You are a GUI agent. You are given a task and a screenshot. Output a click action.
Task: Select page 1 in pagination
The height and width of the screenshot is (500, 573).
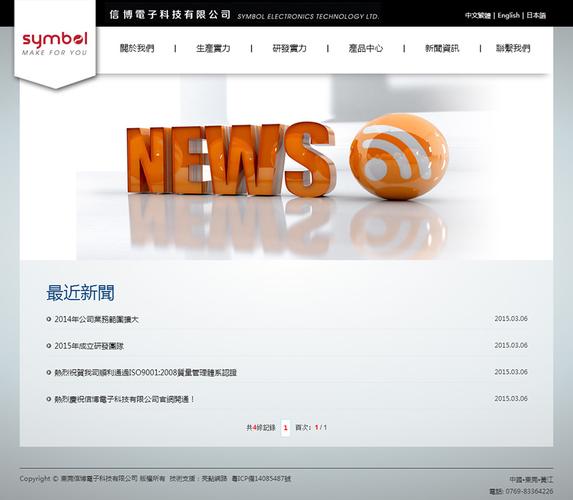pos(285,427)
